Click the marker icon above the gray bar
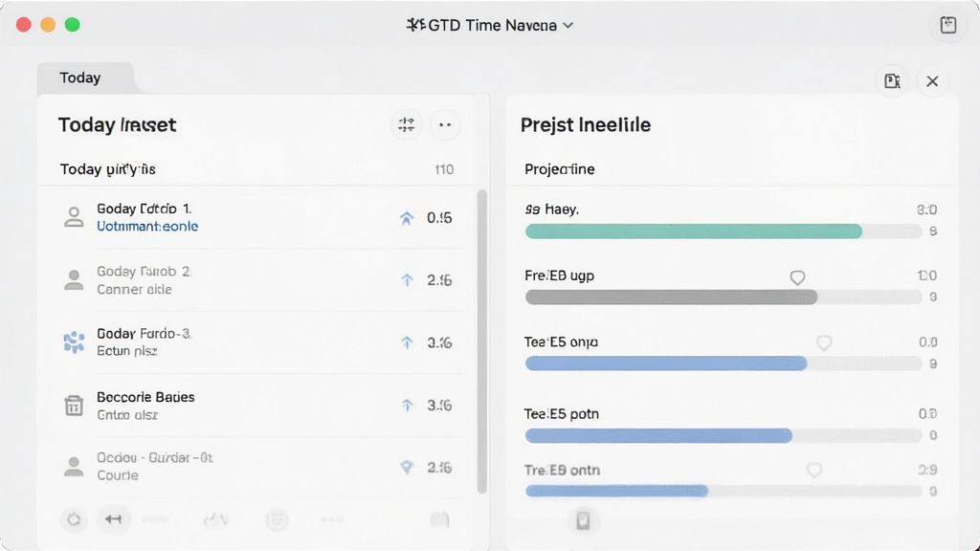980x551 pixels. pyautogui.click(x=797, y=277)
